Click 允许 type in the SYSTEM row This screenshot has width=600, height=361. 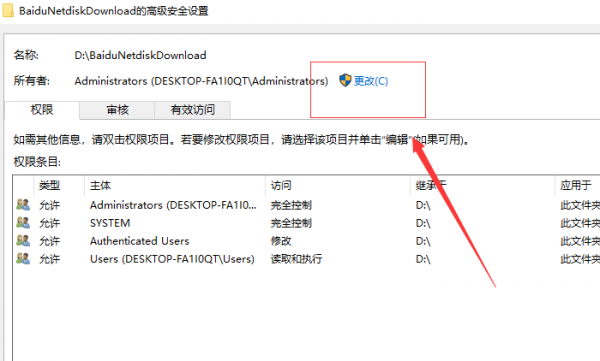pos(49,223)
